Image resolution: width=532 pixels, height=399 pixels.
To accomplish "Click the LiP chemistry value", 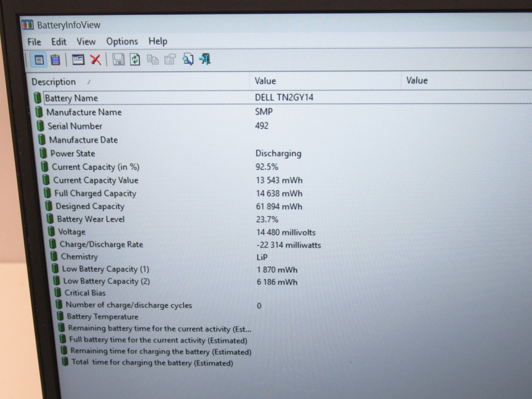I will pyautogui.click(x=262, y=257).
